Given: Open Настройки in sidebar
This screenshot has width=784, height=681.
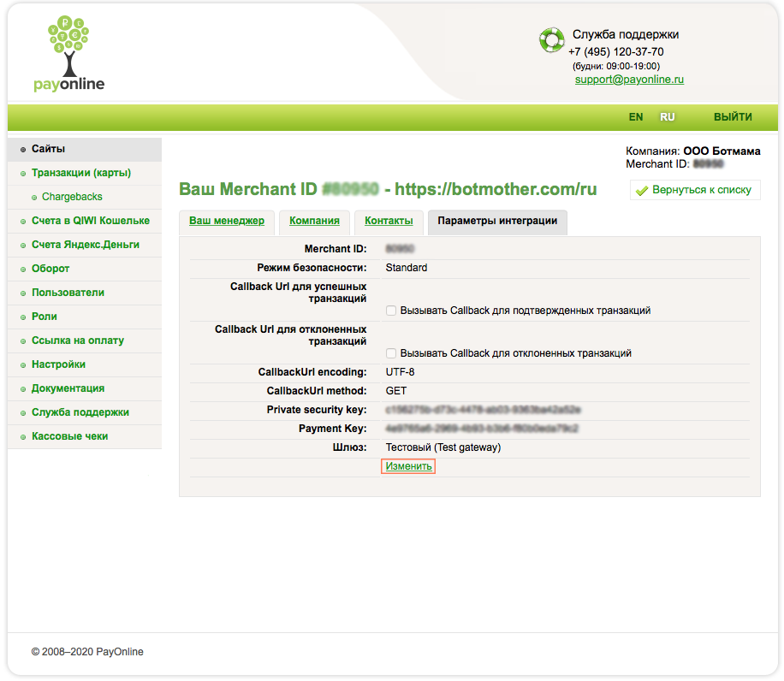Looking at the screenshot, I should coord(85,364).
